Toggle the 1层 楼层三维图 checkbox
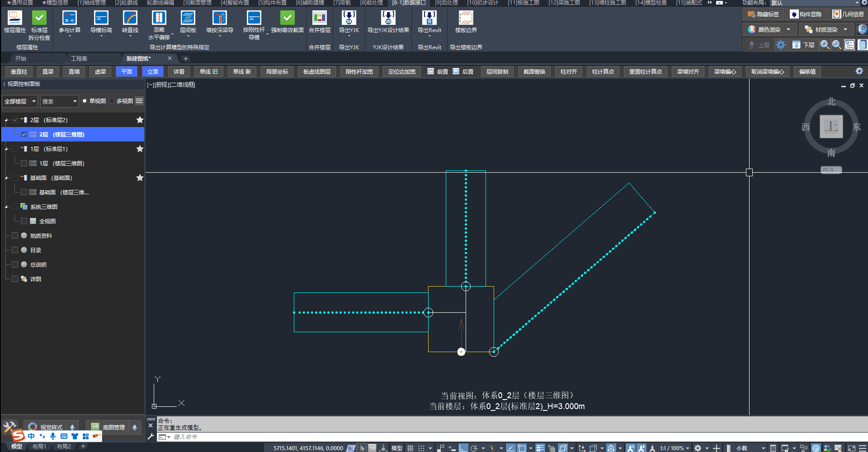The height and width of the screenshot is (452, 868). click(24, 163)
